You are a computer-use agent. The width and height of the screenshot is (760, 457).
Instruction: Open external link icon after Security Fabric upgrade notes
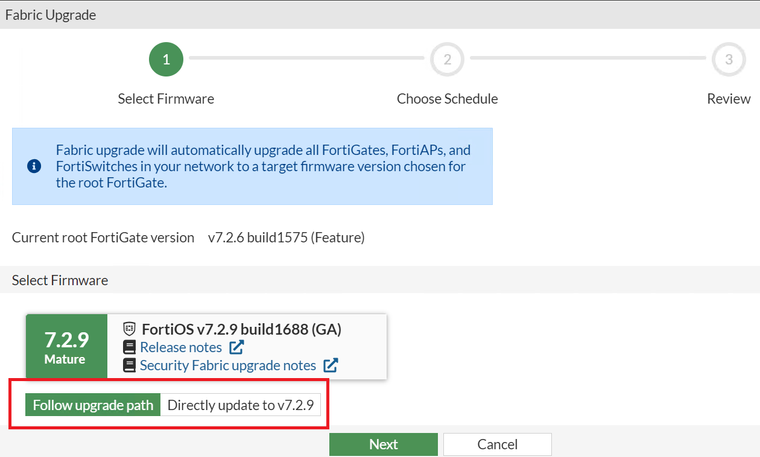pyautogui.click(x=330, y=366)
